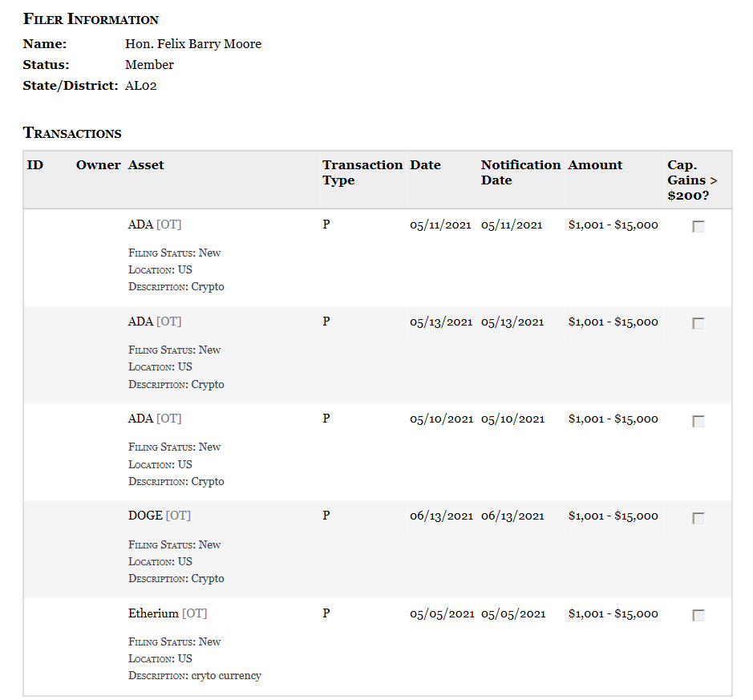Click the Asset column header

pyautogui.click(x=146, y=165)
